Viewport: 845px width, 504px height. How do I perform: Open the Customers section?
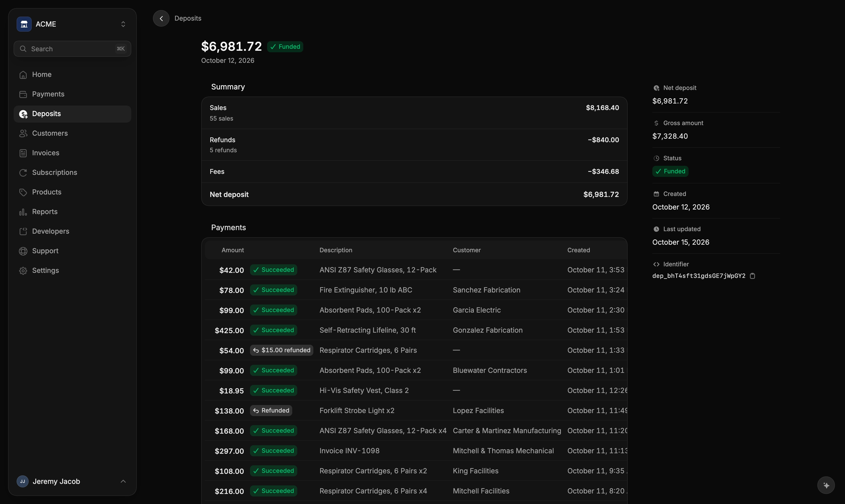tap(72, 133)
